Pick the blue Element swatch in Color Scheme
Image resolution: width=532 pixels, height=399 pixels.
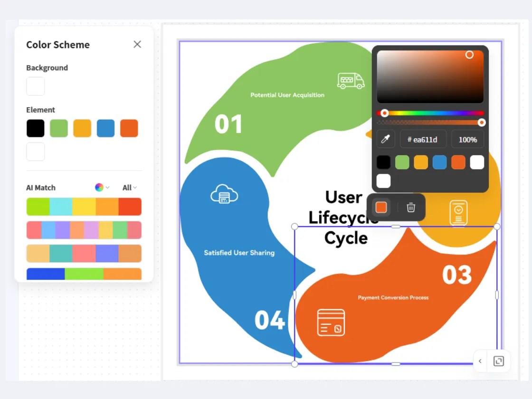point(105,128)
